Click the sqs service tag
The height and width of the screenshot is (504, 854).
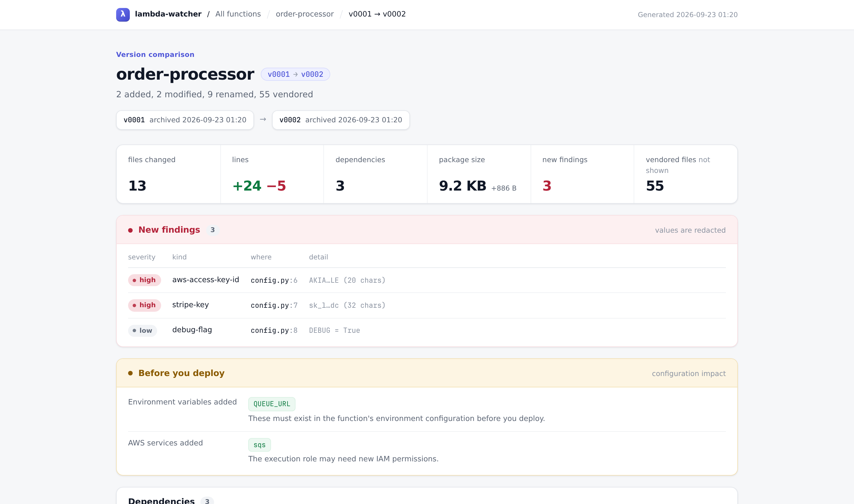pyautogui.click(x=259, y=445)
